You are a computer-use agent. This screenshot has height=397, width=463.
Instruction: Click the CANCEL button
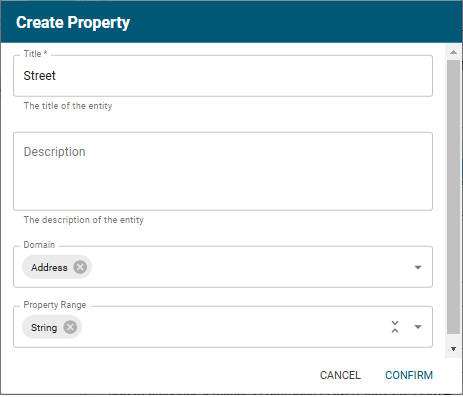[x=340, y=375]
